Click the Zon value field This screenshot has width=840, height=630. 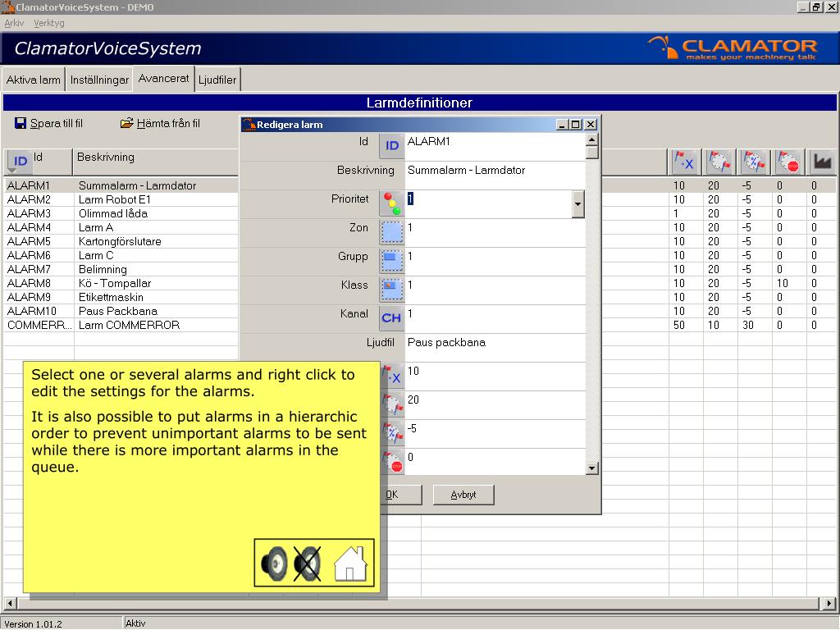click(495, 232)
